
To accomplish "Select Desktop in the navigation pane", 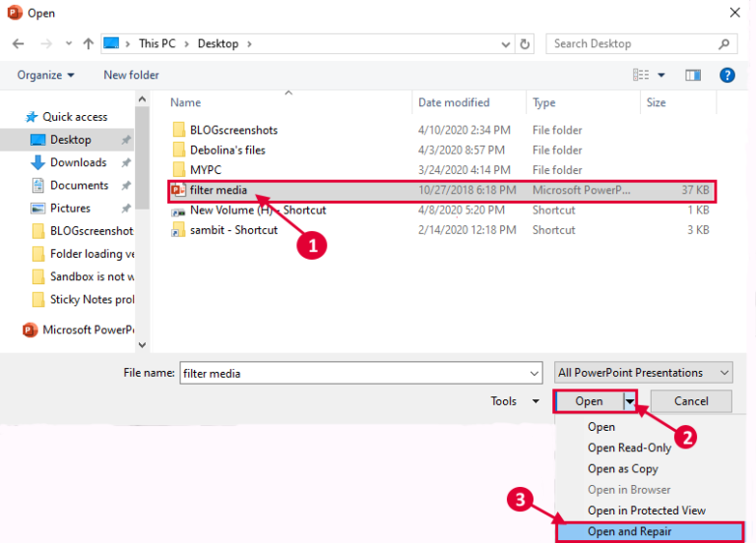I will click(x=68, y=140).
